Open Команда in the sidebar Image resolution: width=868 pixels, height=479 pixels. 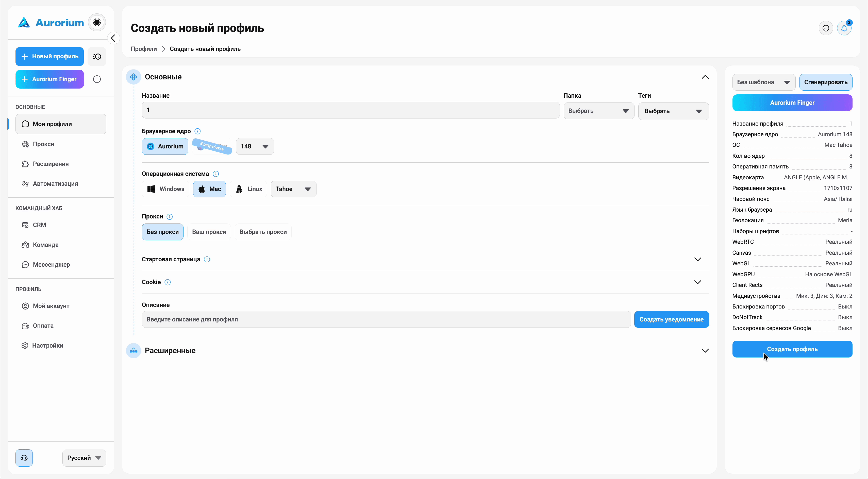coord(61,245)
